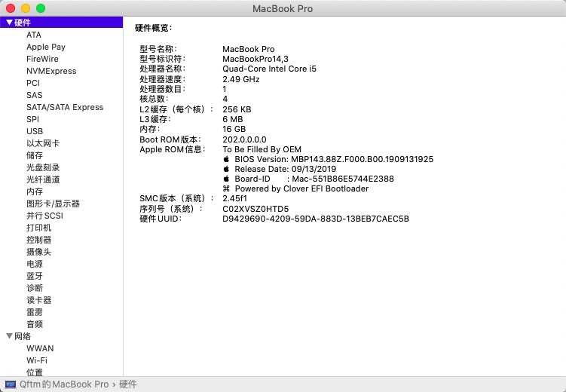
Task: Collapse the 网络 section disclosure triangle
Action: pos(9,336)
